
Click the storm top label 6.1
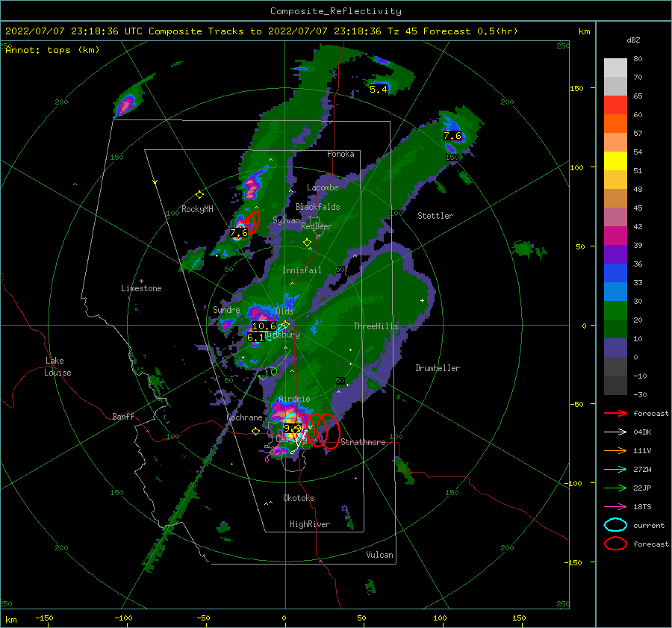pos(256,338)
